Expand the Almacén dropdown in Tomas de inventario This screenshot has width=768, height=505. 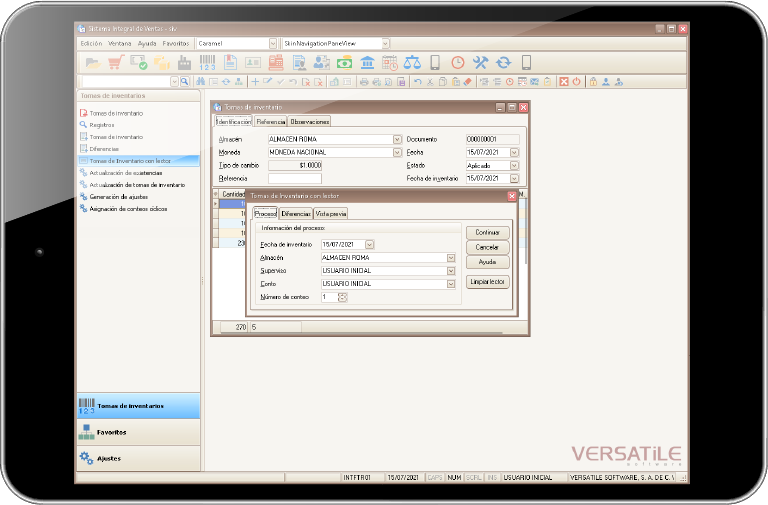point(397,140)
